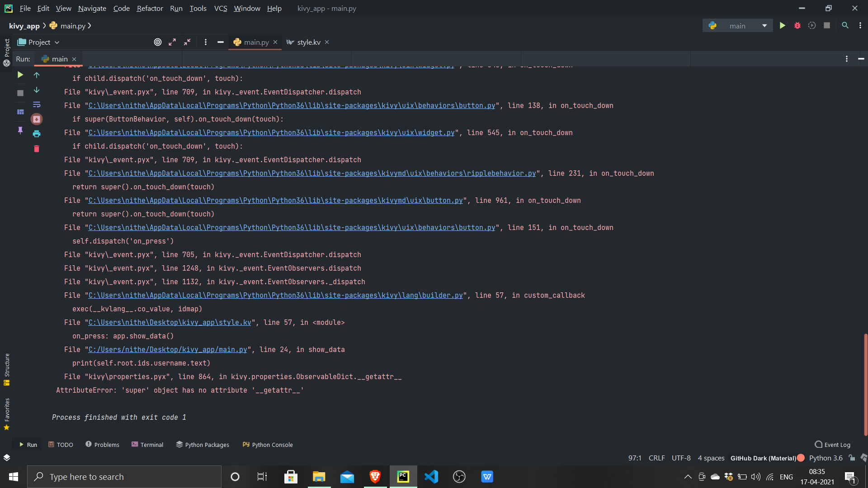Image resolution: width=868 pixels, height=488 pixels.
Task: Click Up the Stack Trace arrow
Action: point(37,75)
